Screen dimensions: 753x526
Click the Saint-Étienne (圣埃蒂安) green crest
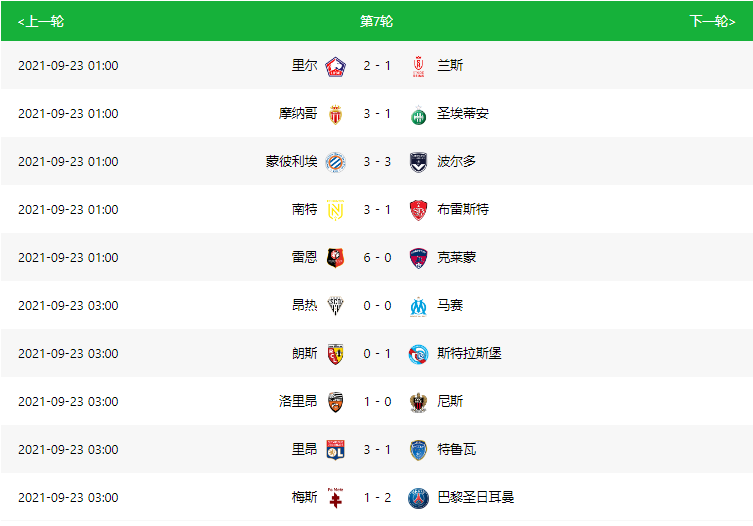pos(418,114)
